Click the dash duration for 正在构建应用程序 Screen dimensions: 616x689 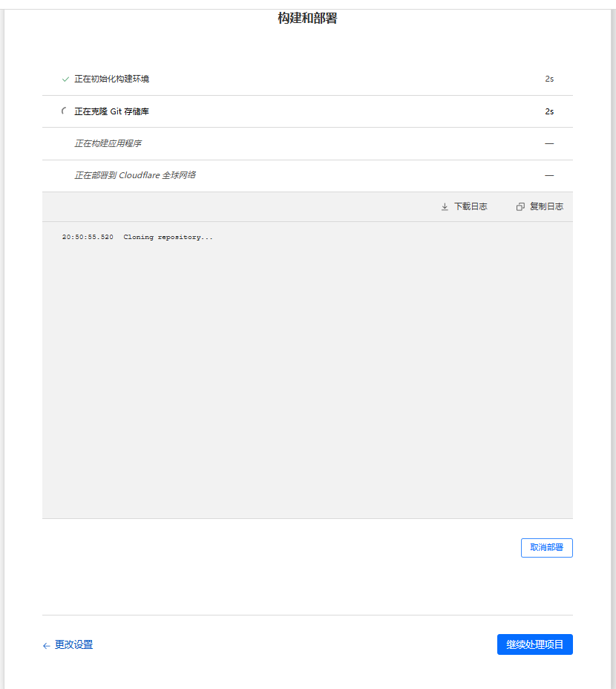549,143
